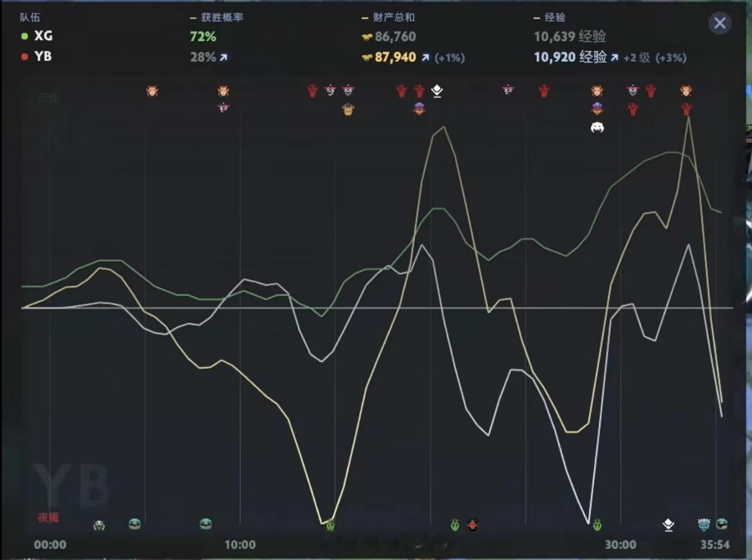Click pink-masked icon above the golden hero icon
This screenshot has height=560, width=752.
tap(348, 91)
